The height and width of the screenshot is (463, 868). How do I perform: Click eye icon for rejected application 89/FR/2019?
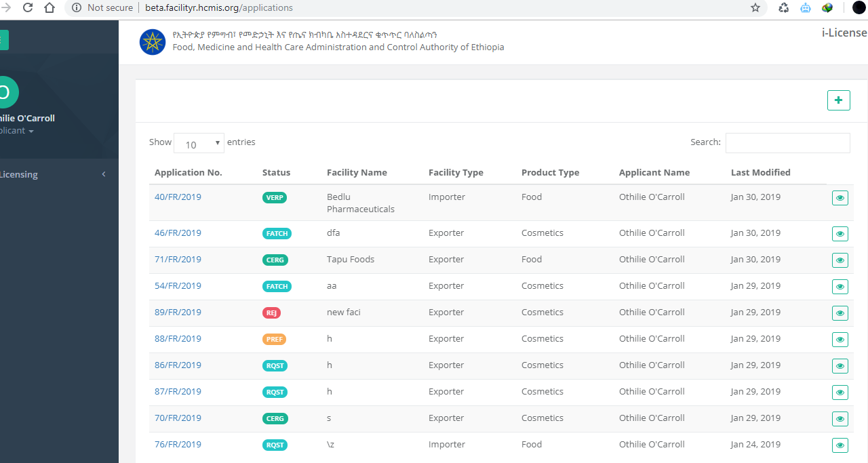point(840,313)
